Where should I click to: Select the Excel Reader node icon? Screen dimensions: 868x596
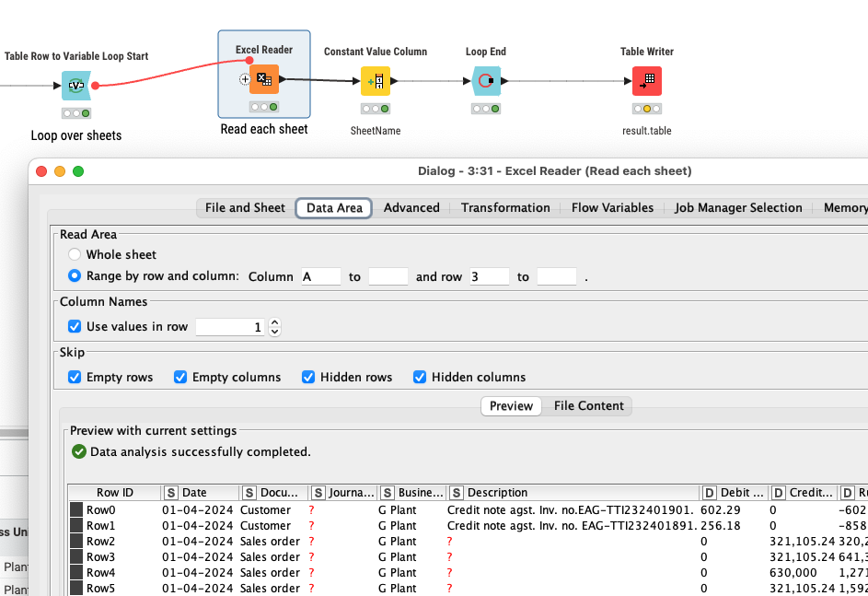point(264,79)
